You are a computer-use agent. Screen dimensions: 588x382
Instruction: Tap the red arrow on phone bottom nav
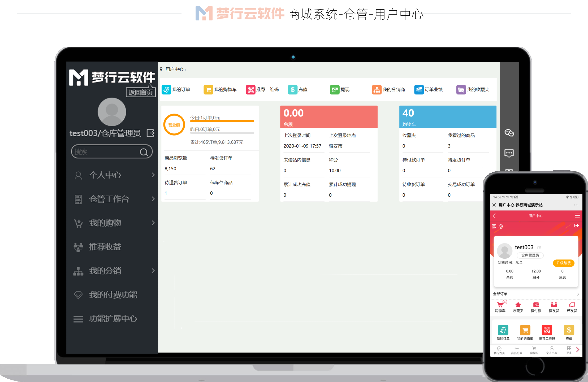(x=578, y=350)
